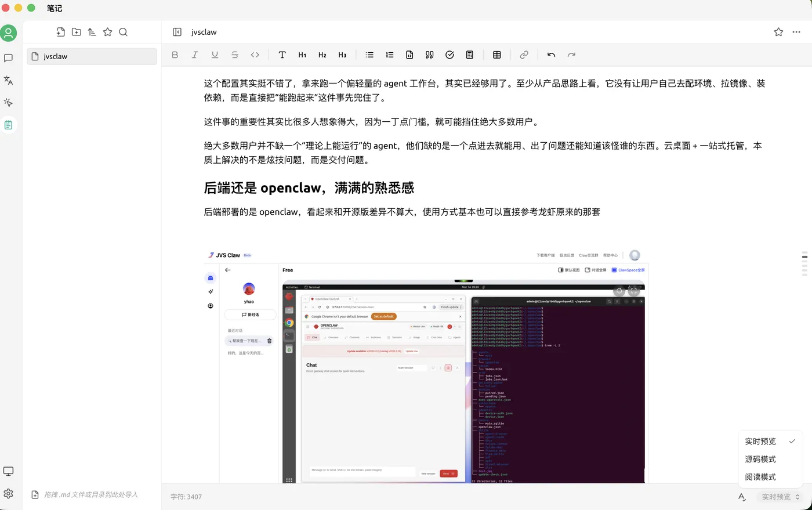Toggle italic formatting
The height and width of the screenshot is (510, 812).
(195, 55)
